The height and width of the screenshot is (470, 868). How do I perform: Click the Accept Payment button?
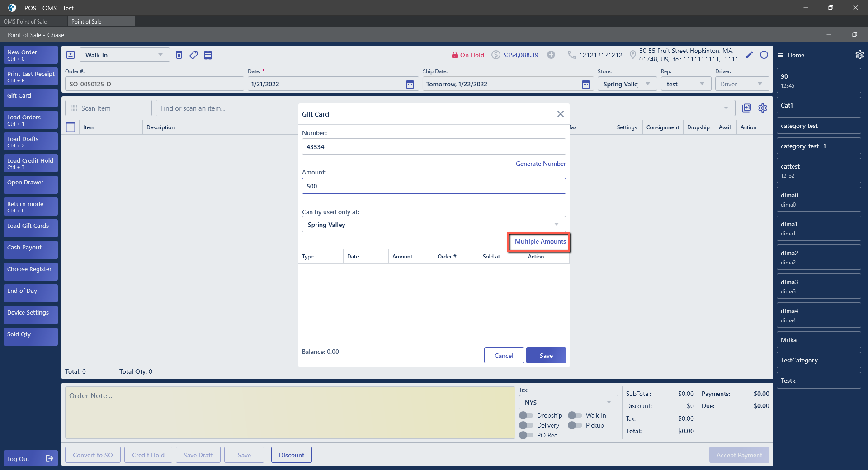[x=739, y=455]
